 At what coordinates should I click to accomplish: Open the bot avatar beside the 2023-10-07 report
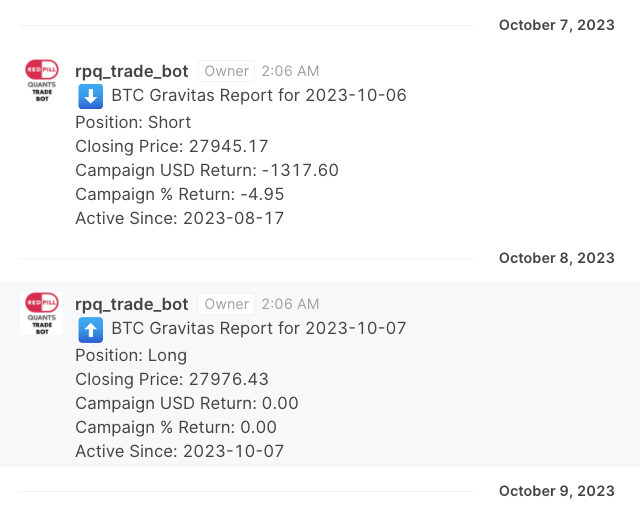[x=42, y=313]
